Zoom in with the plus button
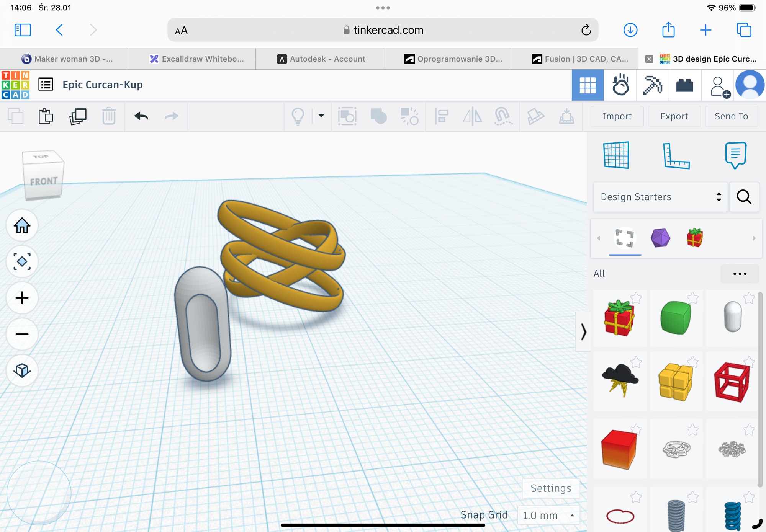 point(22,298)
